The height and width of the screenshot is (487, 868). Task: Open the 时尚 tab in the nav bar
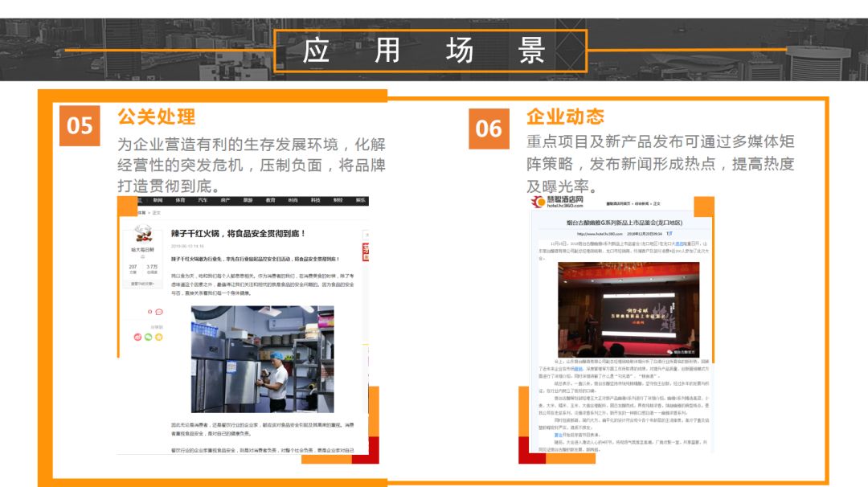click(x=293, y=200)
